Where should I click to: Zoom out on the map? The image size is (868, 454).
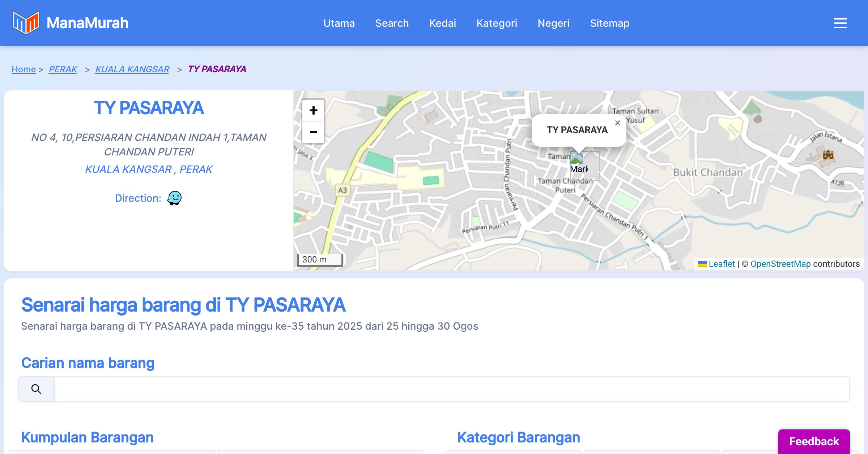(x=313, y=132)
